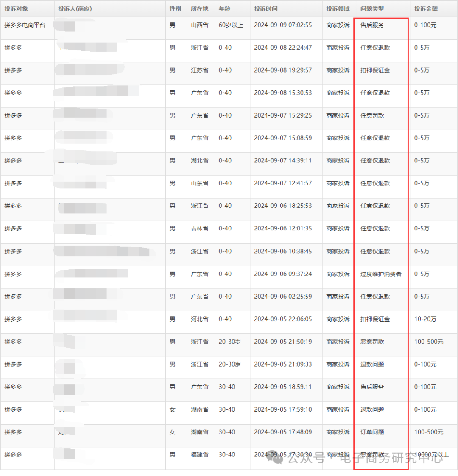Click the timestamp 2024-09-06 02:25:59
Screen dimensions: 458x476
(x=283, y=297)
